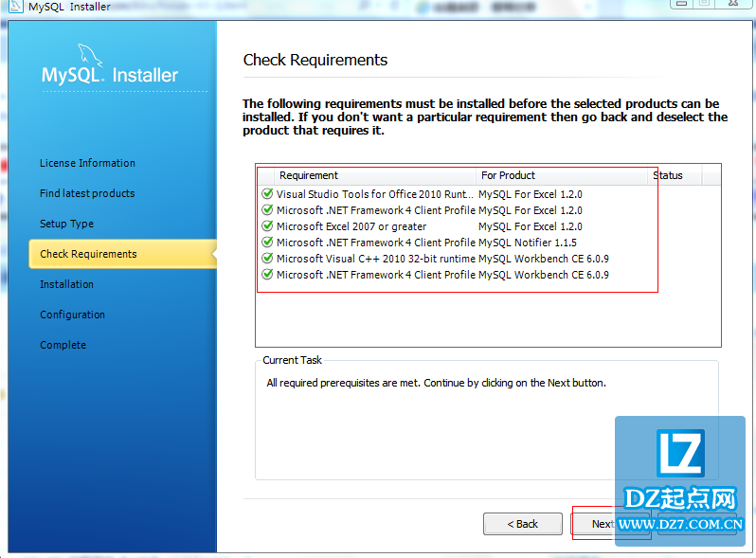Select the Microsoft Excel 2007 or greater row
Image resolution: width=756 pixels, height=558 pixels.
tap(489, 226)
